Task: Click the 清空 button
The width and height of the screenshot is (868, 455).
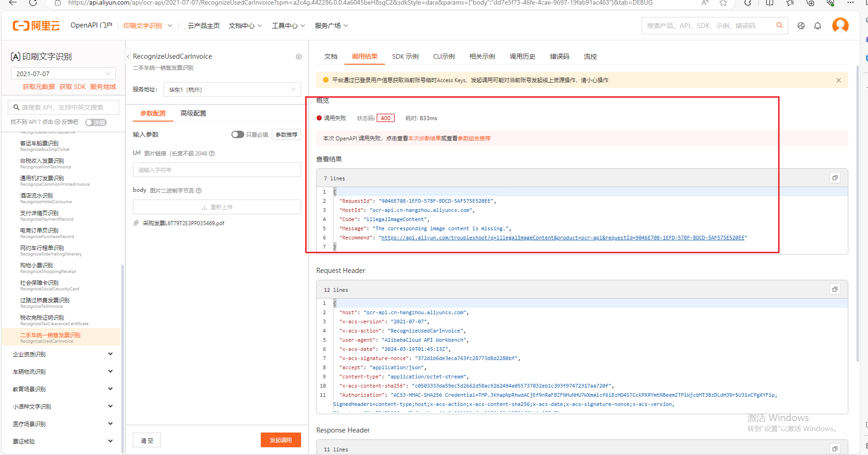Action: 147,440
